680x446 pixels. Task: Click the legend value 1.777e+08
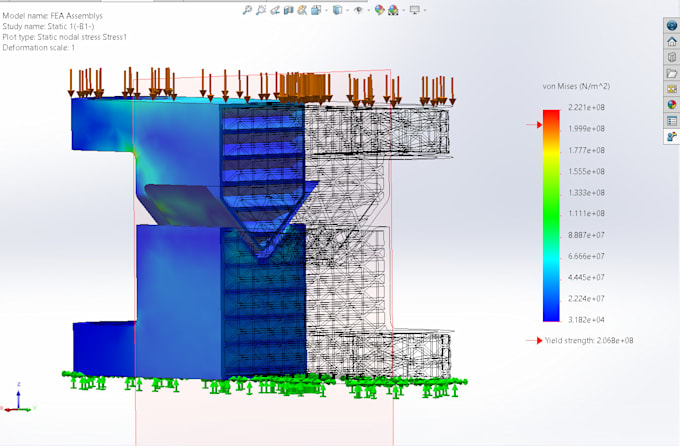tap(586, 150)
